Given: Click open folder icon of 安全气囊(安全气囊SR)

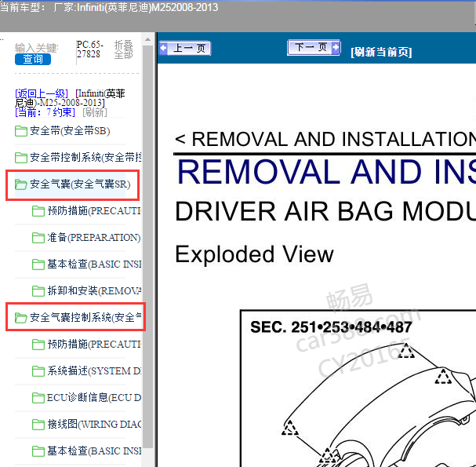Looking at the screenshot, I should tap(21, 184).
